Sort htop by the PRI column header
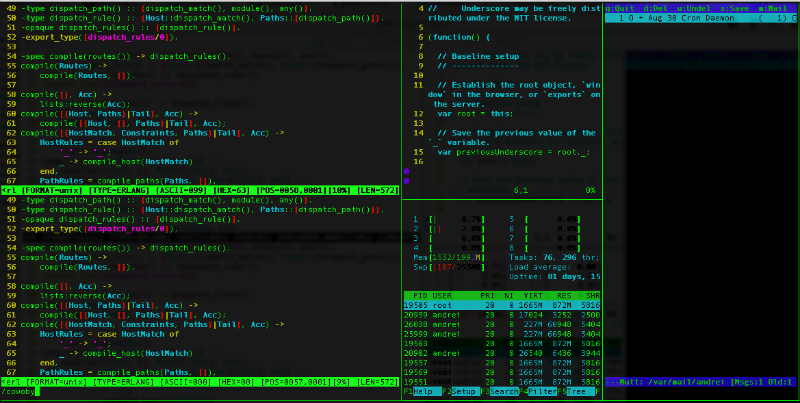Viewport: 800px width, 403px height. coord(487,295)
